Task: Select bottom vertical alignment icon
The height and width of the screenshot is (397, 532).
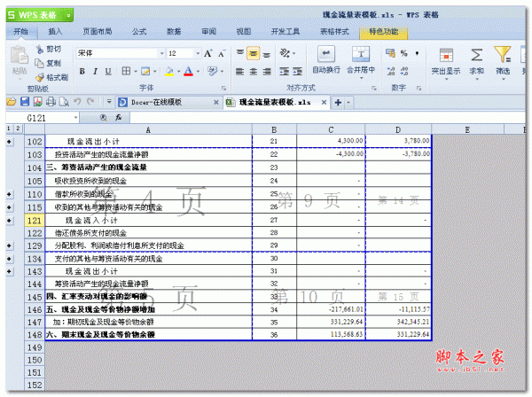Action: [x=267, y=53]
